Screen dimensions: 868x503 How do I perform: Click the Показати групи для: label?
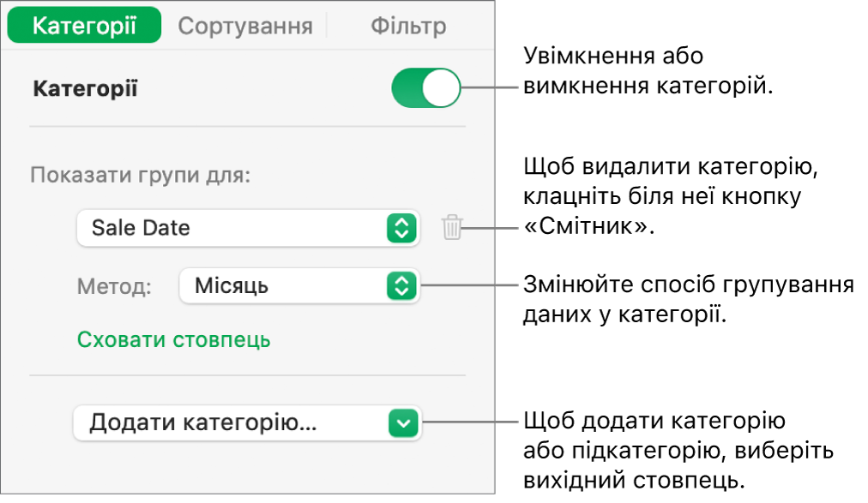[141, 176]
